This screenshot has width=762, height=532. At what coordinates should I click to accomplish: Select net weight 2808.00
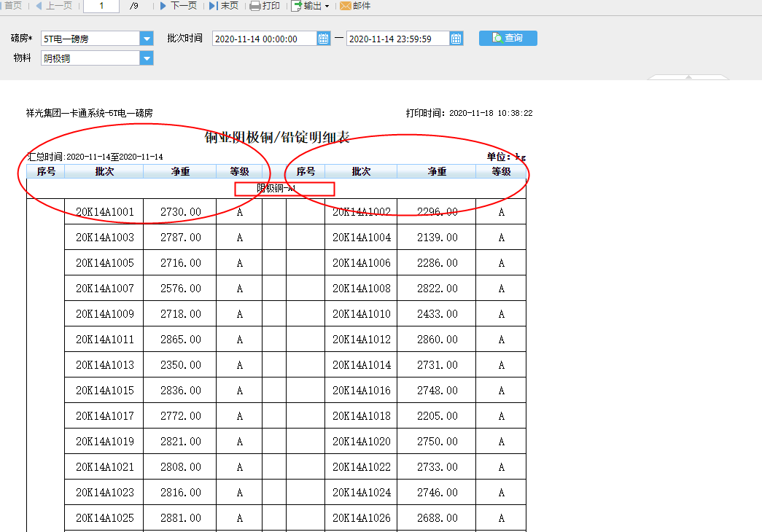(x=180, y=467)
